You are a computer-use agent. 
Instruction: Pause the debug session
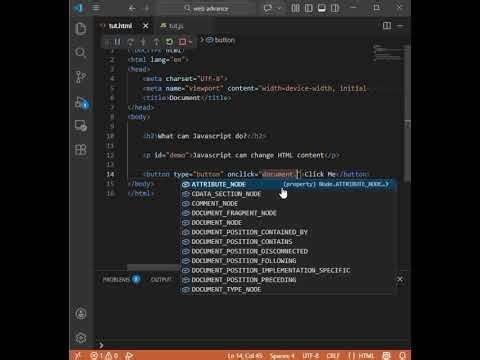(117, 42)
